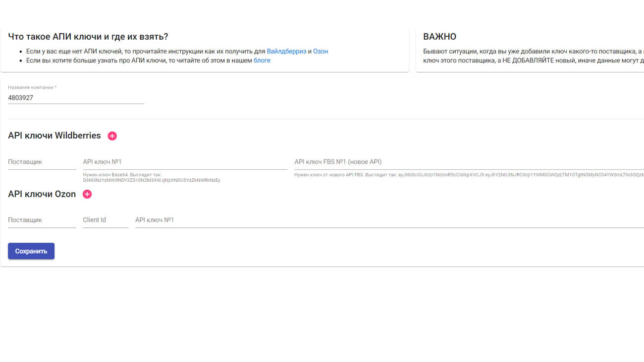
Task: Open the Вайлдберриз instructions link
Action: [286, 51]
